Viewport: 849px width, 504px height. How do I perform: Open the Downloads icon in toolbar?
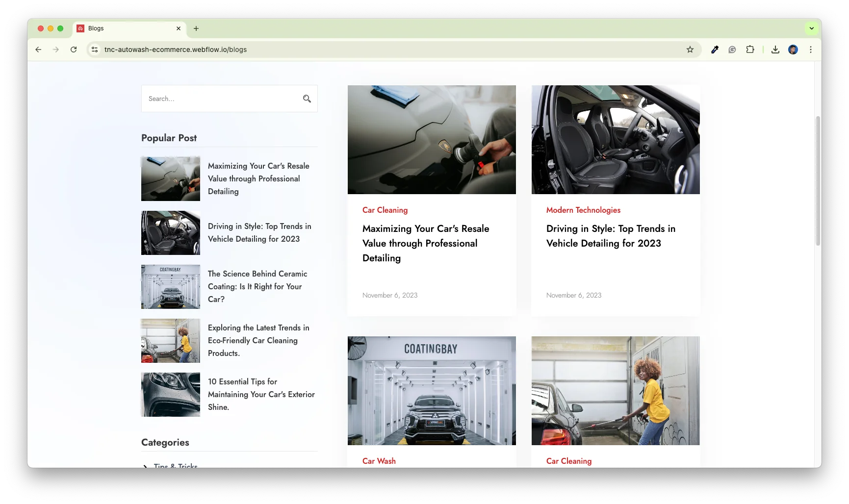pyautogui.click(x=775, y=50)
